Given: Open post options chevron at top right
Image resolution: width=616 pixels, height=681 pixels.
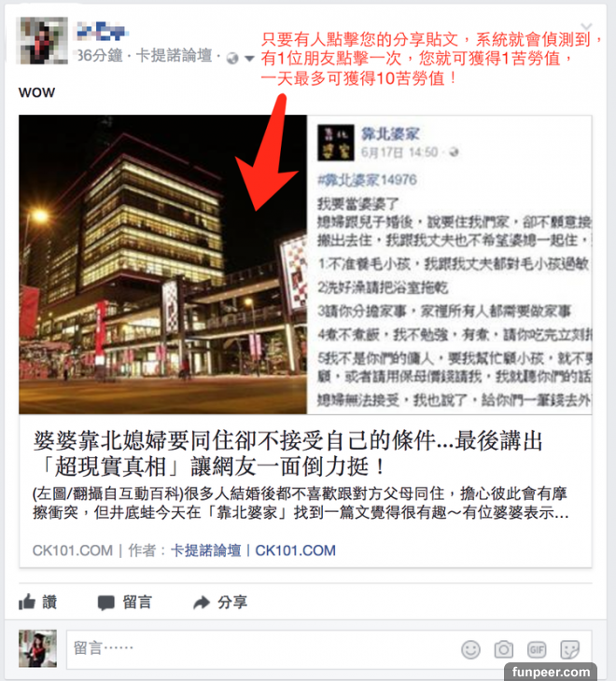Looking at the screenshot, I should [x=586, y=27].
